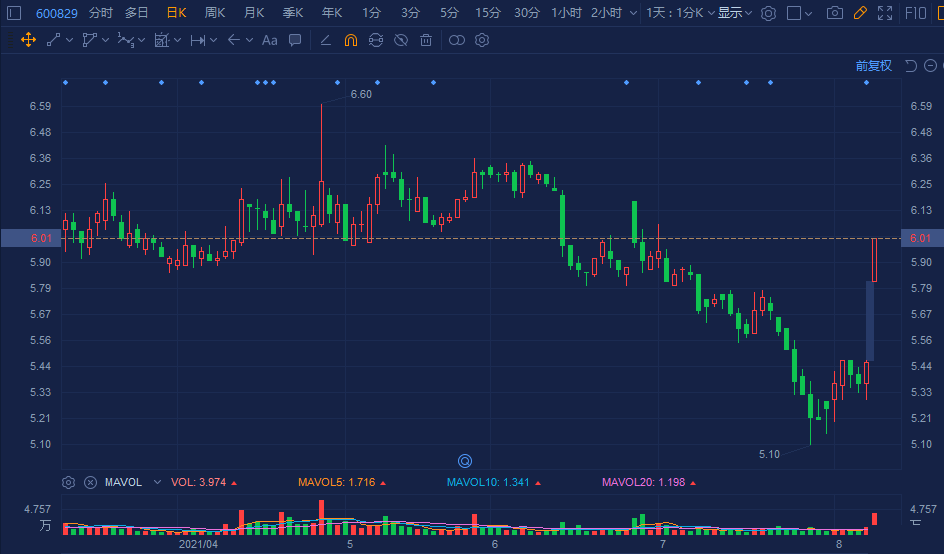Open the 1天:1分K dropdown

[680, 13]
